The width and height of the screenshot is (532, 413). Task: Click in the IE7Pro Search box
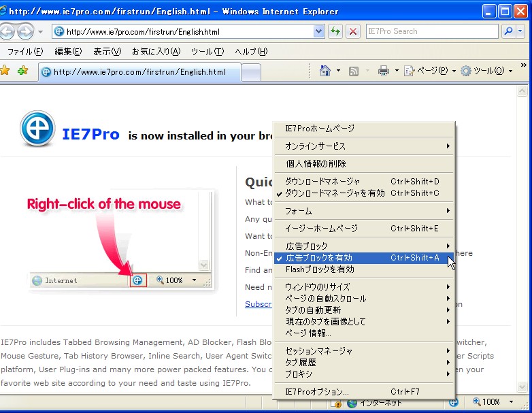(x=432, y=31)
